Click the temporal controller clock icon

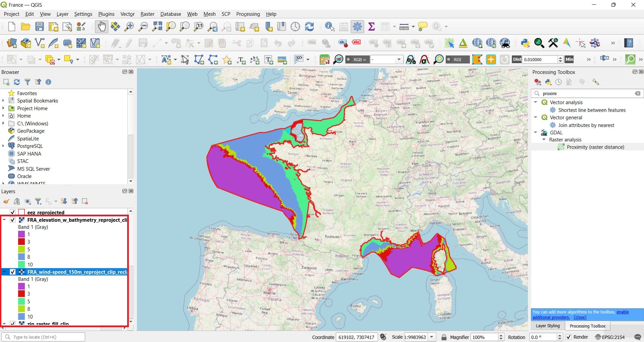click(295, 27)
